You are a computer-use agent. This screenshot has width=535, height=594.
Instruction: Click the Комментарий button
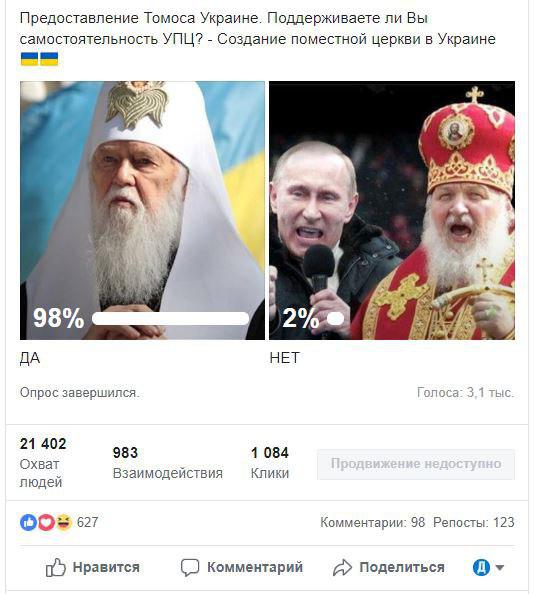coord(242,567)
